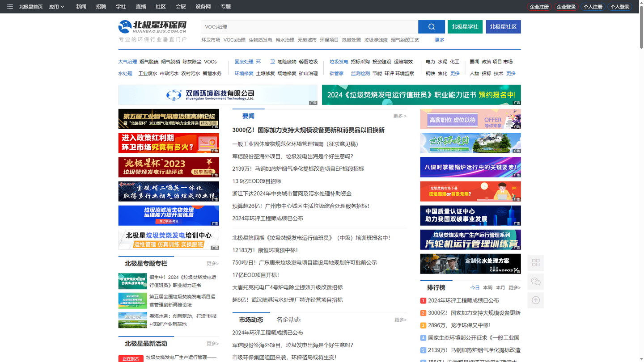Click the 固废处理 category link

[x=244, y=62]
